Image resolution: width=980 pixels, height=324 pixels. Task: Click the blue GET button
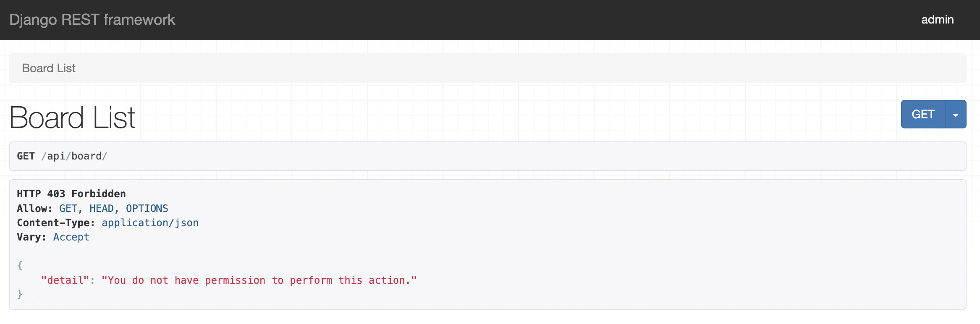[x=923, y=114]
